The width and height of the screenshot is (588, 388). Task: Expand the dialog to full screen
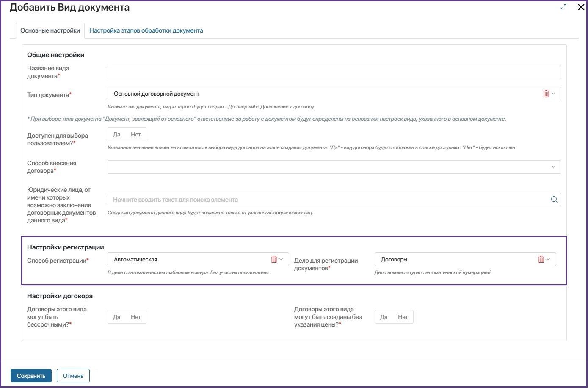[x=563, y=7]
